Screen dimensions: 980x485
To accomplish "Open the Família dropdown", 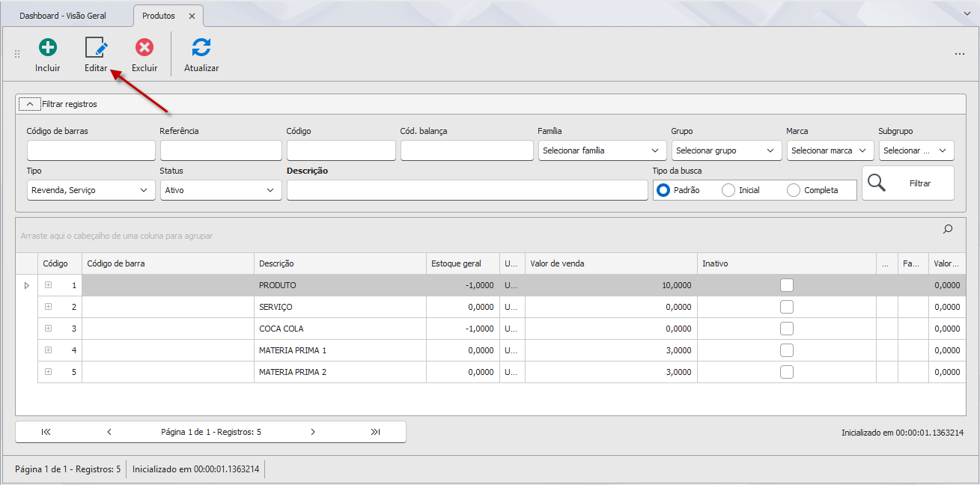I will pos(602,150).
